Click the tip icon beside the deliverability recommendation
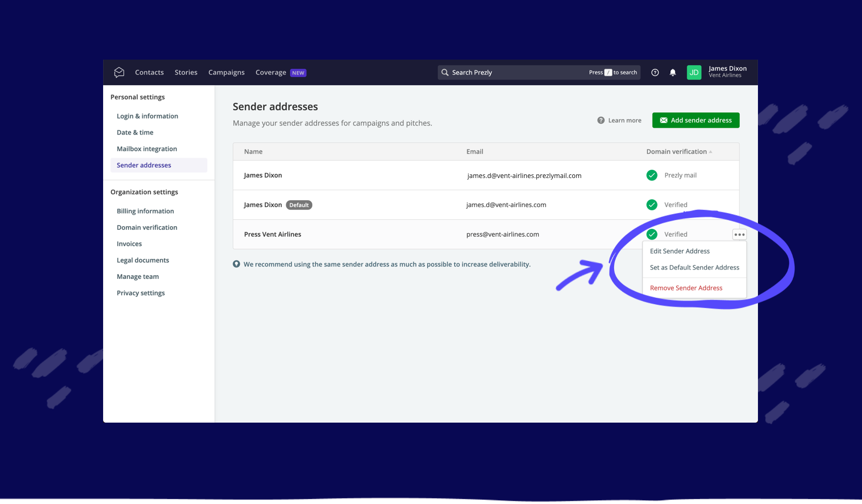 click(236, 264)
